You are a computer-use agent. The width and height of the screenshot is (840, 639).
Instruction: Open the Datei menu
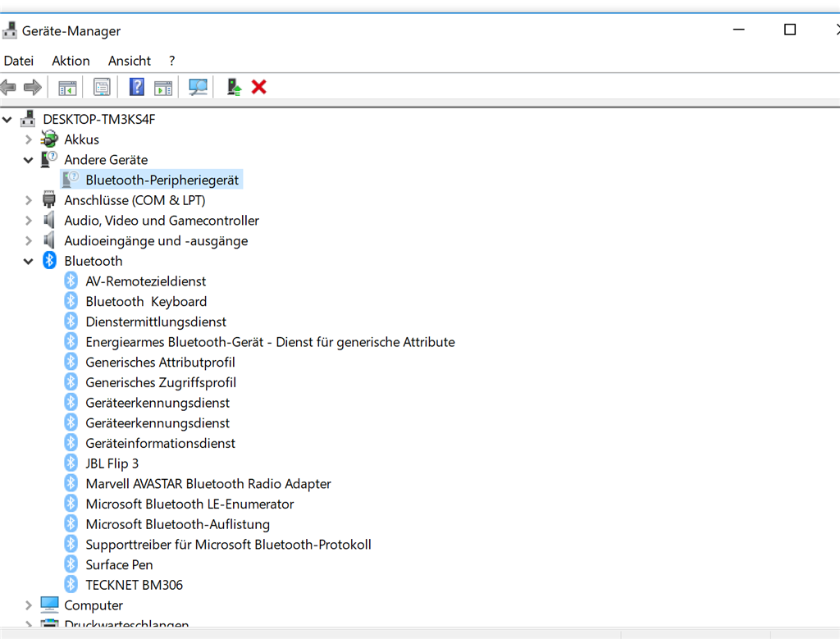pos(19,61)
